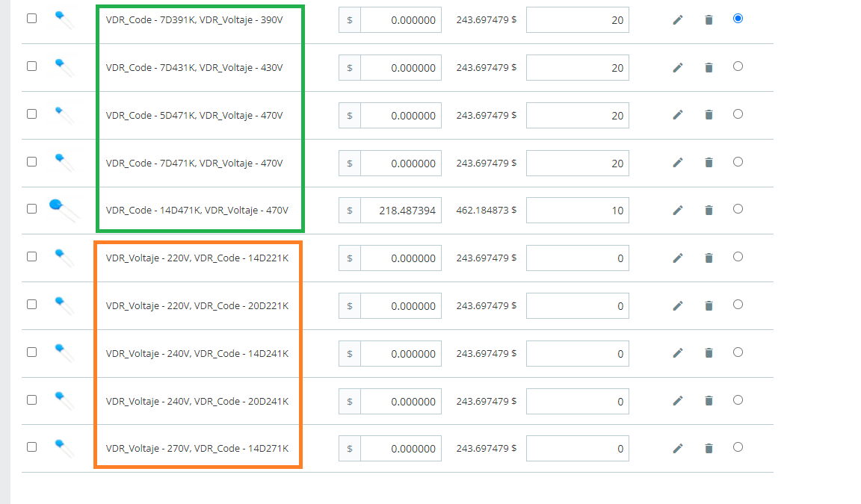Tick the checkbox for 14D221K row
Viewport: 861px width, 504px height.
point(32,256)
